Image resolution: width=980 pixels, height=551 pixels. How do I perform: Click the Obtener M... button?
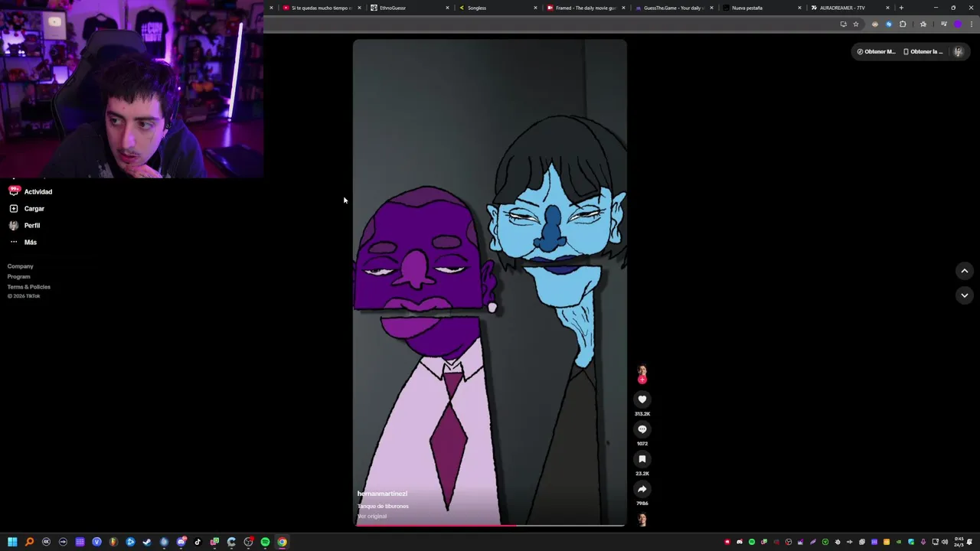[x=876, y=51]
